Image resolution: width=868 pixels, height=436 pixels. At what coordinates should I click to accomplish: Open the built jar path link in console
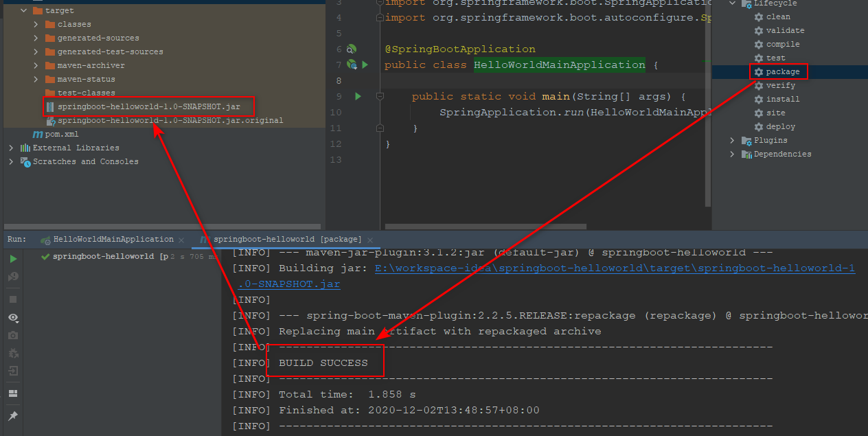[x=615, y=268]
